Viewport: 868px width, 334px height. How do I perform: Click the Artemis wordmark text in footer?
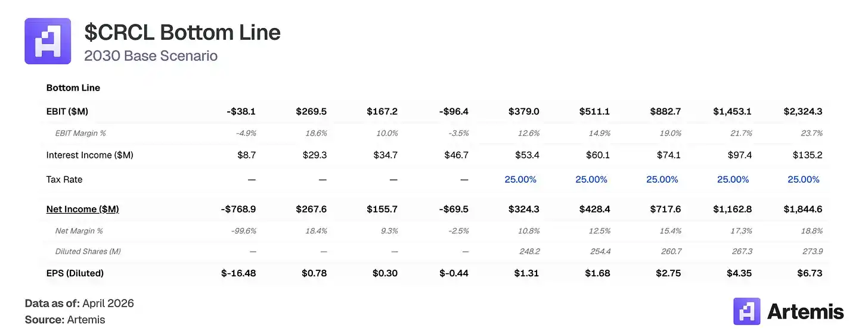point(805,312)
